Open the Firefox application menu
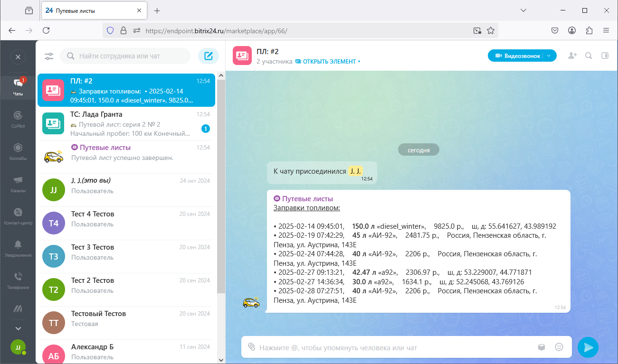This screenshot has height=364, width=618. pyautogui.click(x=606, y=30)
